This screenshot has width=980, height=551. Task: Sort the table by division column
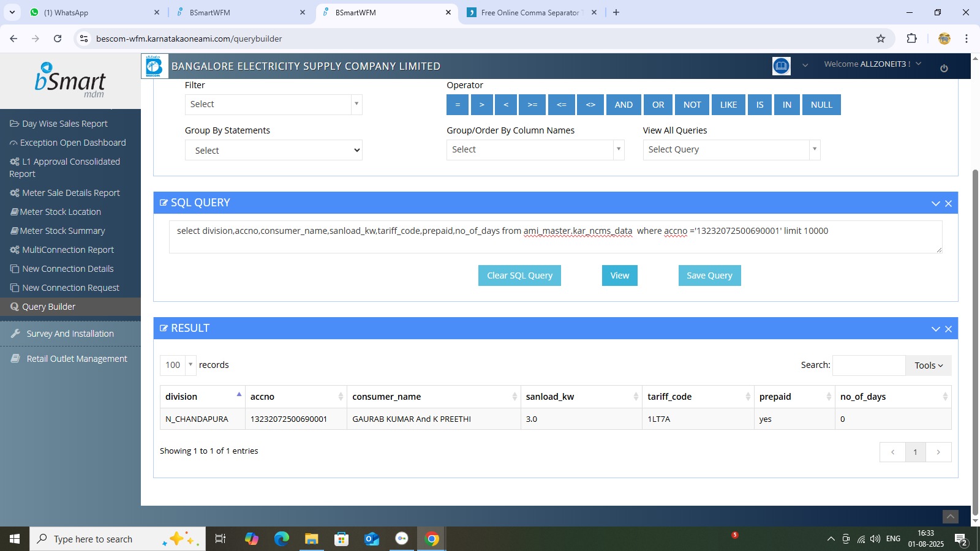click(x=202, y=397)
